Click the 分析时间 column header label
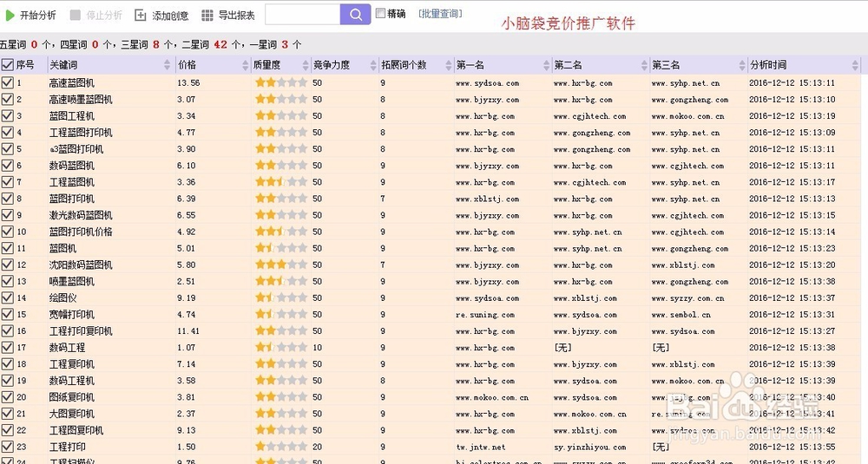The image size is (868, 464). 768,65
